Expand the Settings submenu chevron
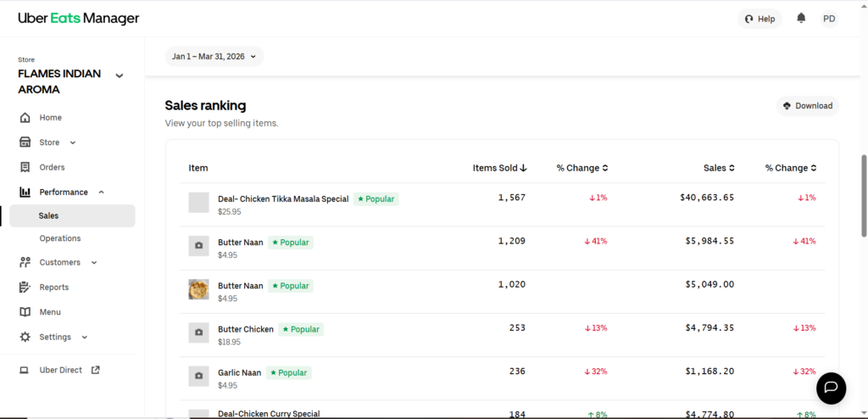 [85, 337]
